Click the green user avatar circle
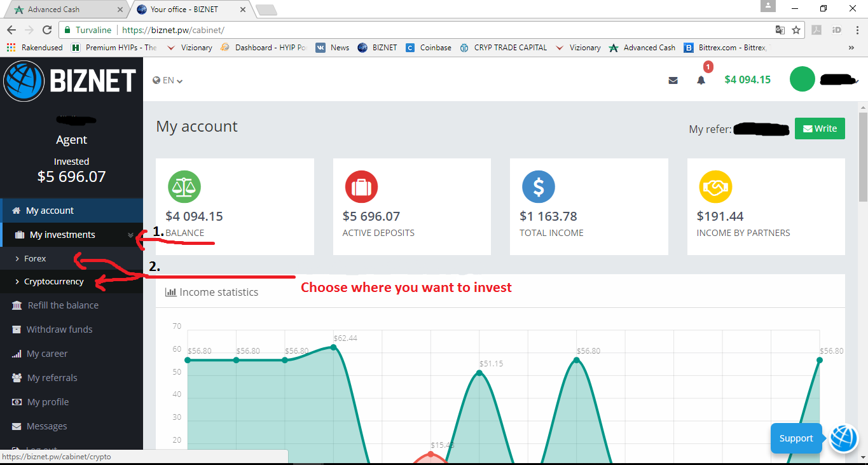868x465 pixels. pyautogui.click(x=803, y=80)
